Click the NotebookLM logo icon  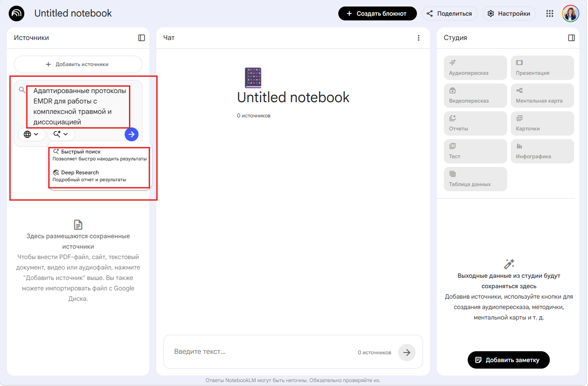17,13
